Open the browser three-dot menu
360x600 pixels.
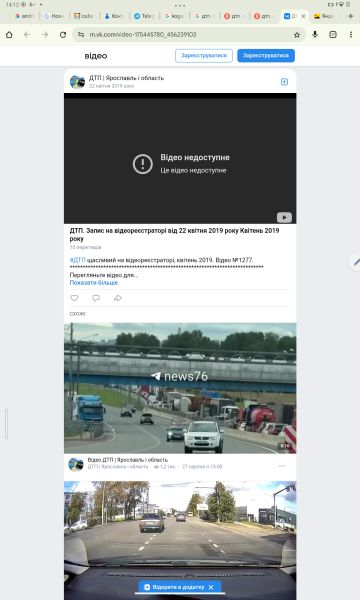(x=351, y=34)
